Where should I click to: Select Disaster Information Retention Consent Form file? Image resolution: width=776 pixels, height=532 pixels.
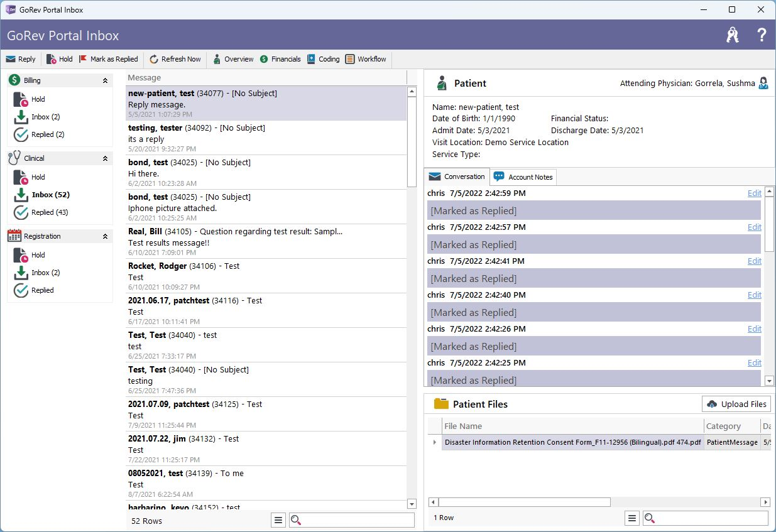(572, 442)
